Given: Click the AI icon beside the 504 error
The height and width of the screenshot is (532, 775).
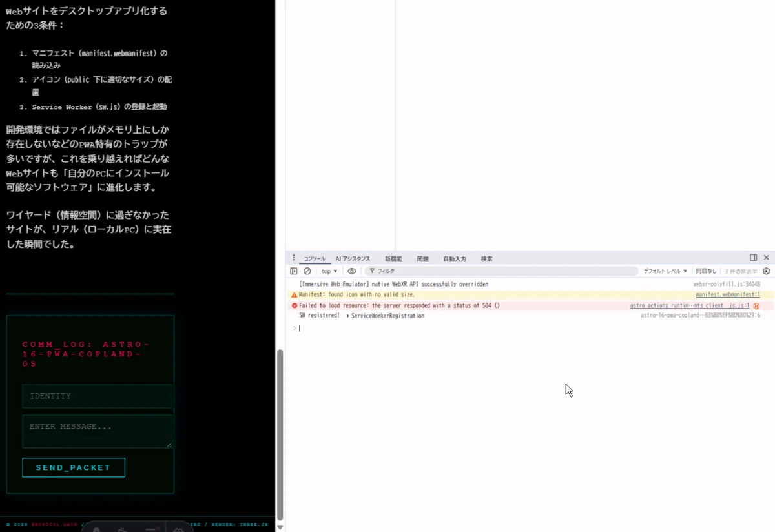Looking at the screenshot, I should click(x=756, y=306).
